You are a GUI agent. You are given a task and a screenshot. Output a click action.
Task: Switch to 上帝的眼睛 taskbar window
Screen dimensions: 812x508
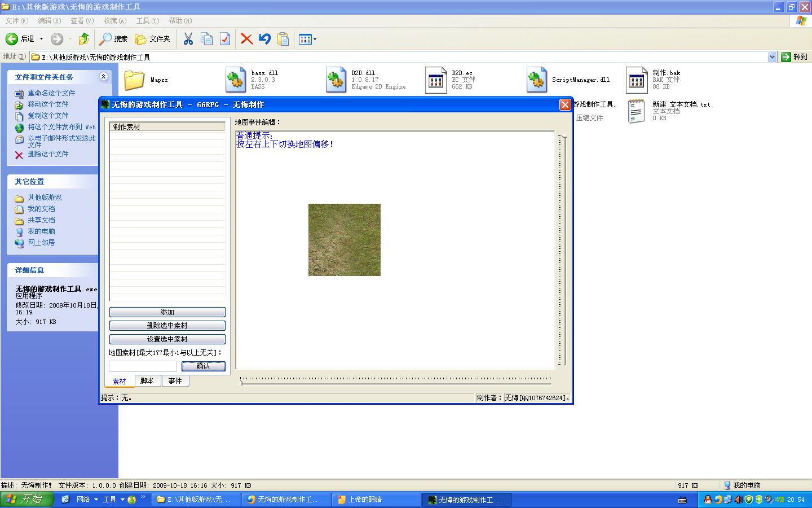376,500
